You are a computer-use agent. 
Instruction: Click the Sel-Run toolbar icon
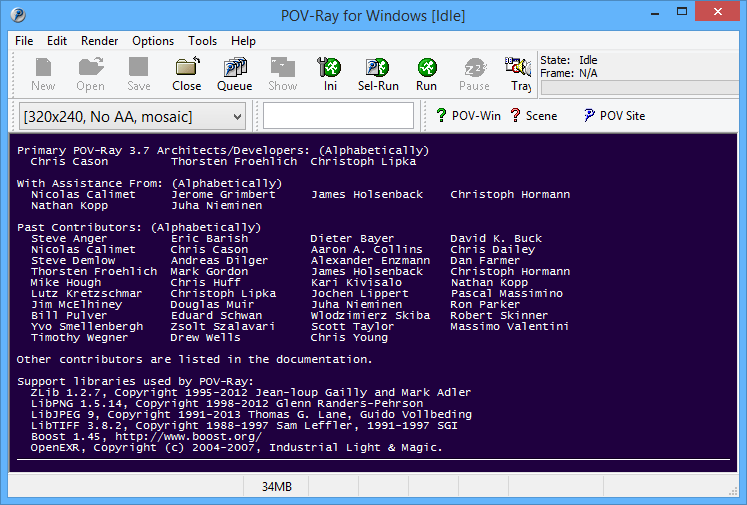coord(378,74)
